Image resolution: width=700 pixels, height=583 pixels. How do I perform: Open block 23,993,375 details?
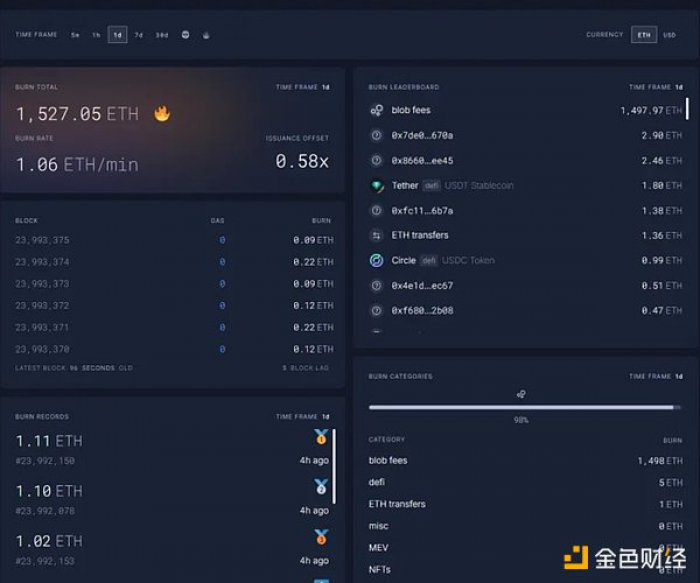point(42,240)
